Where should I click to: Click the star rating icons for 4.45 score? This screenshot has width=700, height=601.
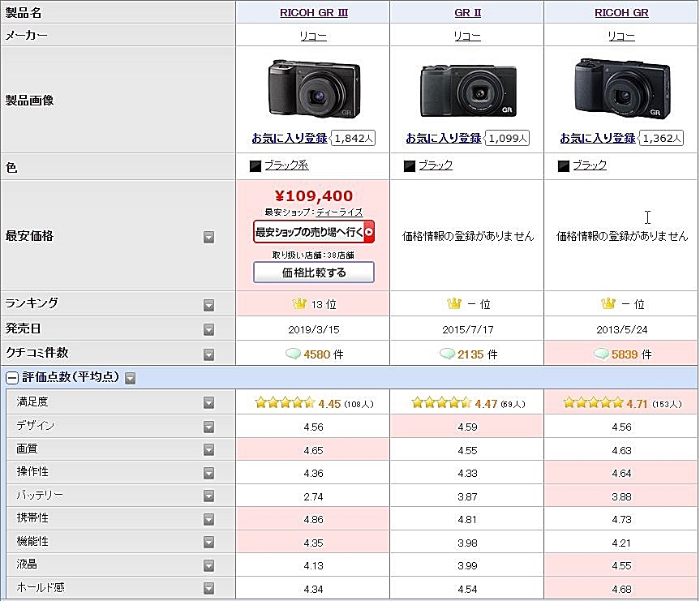(285, 402)
